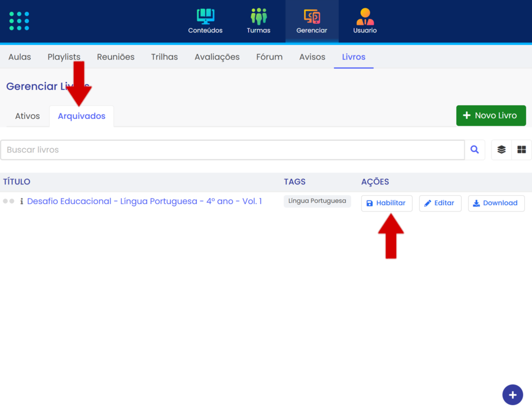Switch to stacked list view
The height and width of the screenshot is (414, 532).
point(501,150)
